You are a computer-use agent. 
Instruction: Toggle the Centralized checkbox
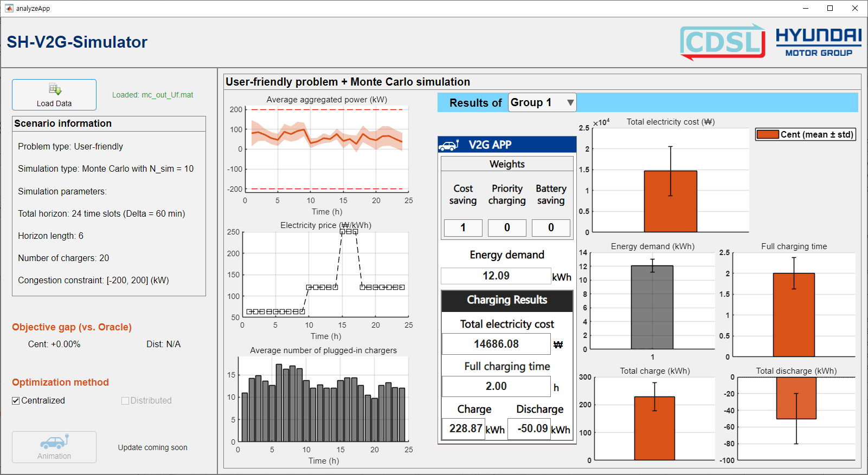(x=16, y=401)
